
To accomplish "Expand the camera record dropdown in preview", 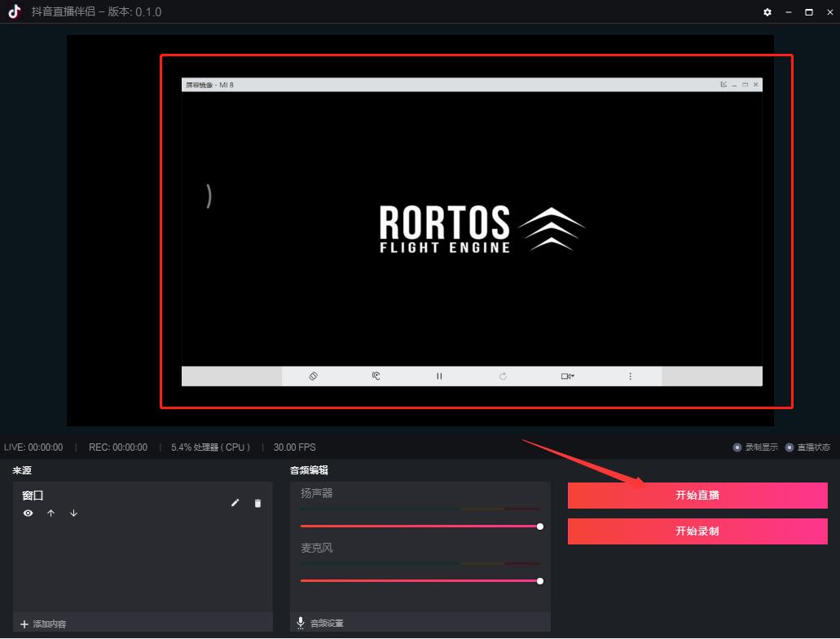I will [567, 377].
